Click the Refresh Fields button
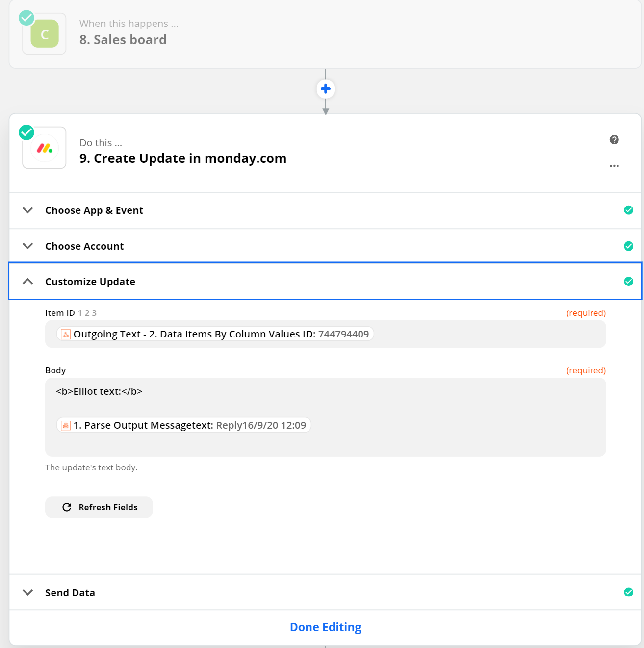 (x=99, y=507)
